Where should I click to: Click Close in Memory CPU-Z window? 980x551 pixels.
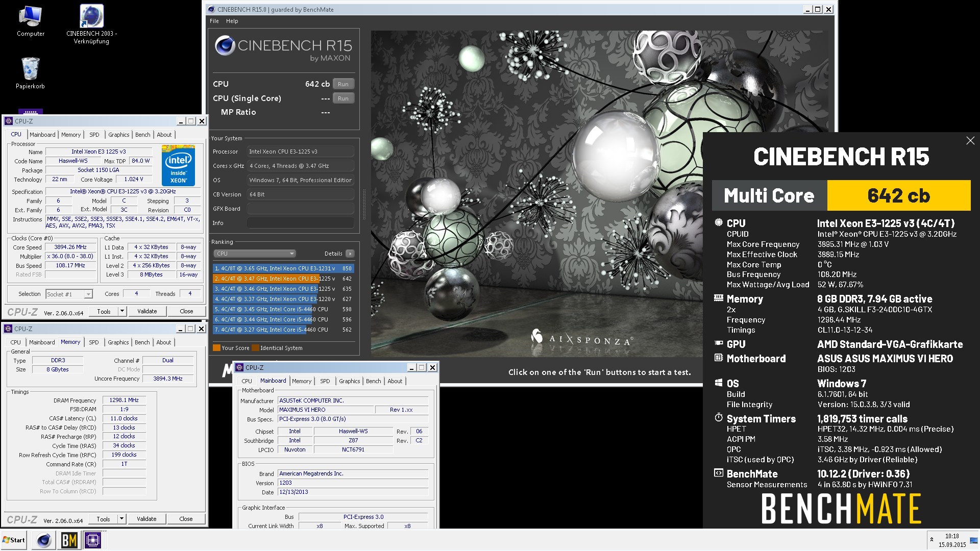pos(186,519)
